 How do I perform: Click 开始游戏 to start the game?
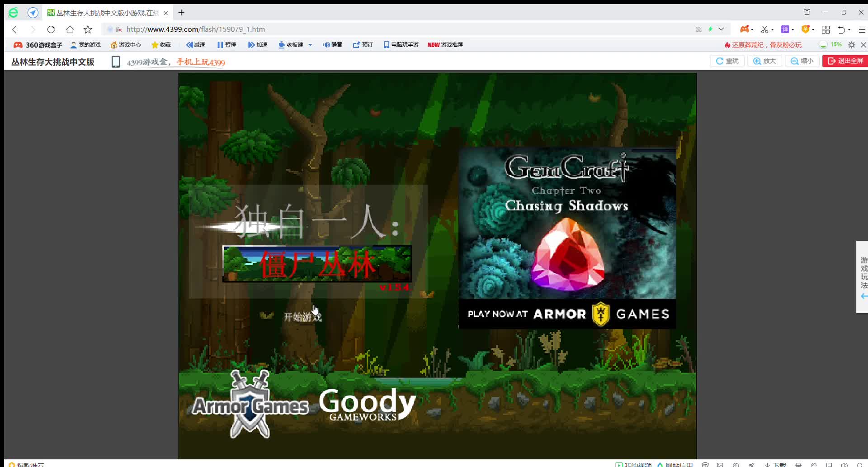(x=302, y=317)
